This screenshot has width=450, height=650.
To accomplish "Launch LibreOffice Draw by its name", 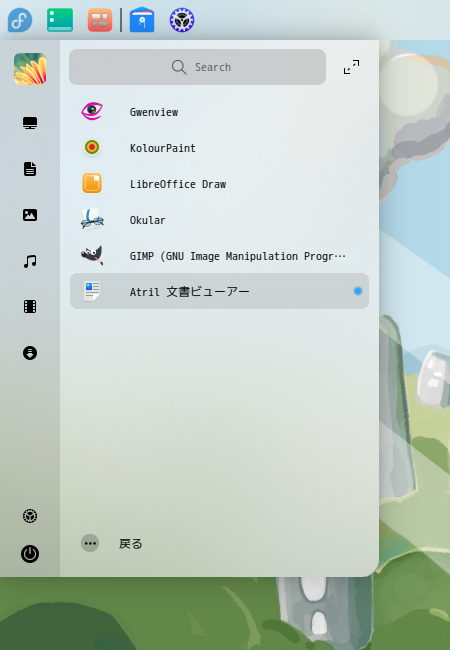I will click(x=178, y=184).
